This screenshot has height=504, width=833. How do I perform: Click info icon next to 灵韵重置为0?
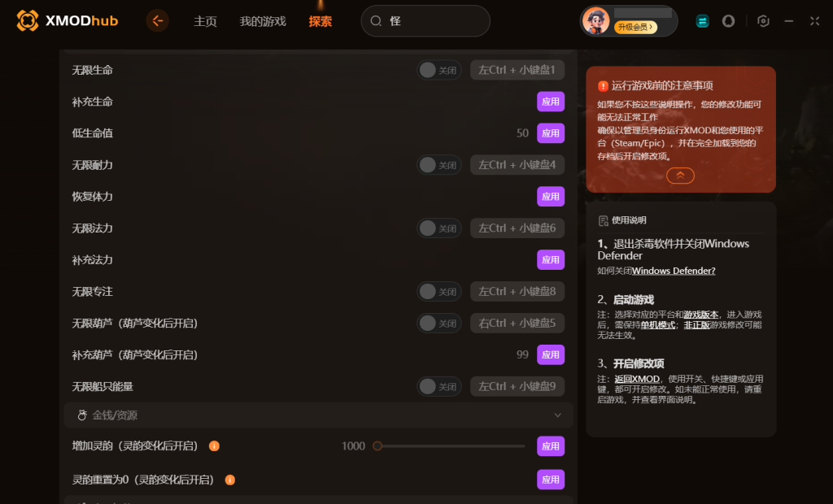coord(230,480)
